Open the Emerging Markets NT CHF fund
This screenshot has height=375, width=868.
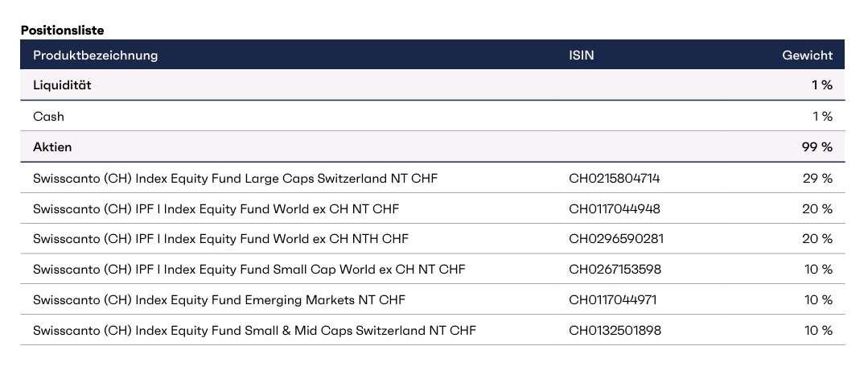[219, 300]
